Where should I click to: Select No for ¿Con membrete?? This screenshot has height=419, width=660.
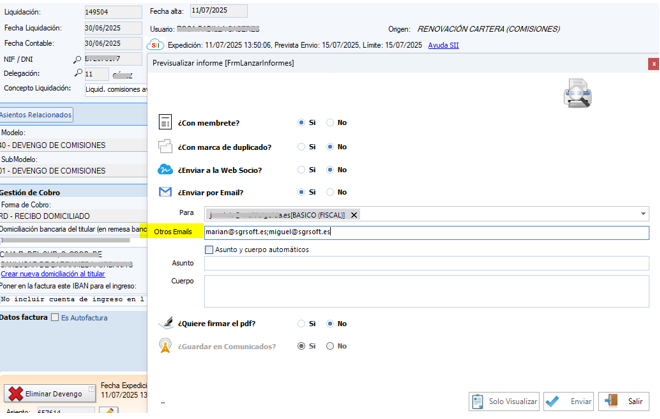pos(331,123)
